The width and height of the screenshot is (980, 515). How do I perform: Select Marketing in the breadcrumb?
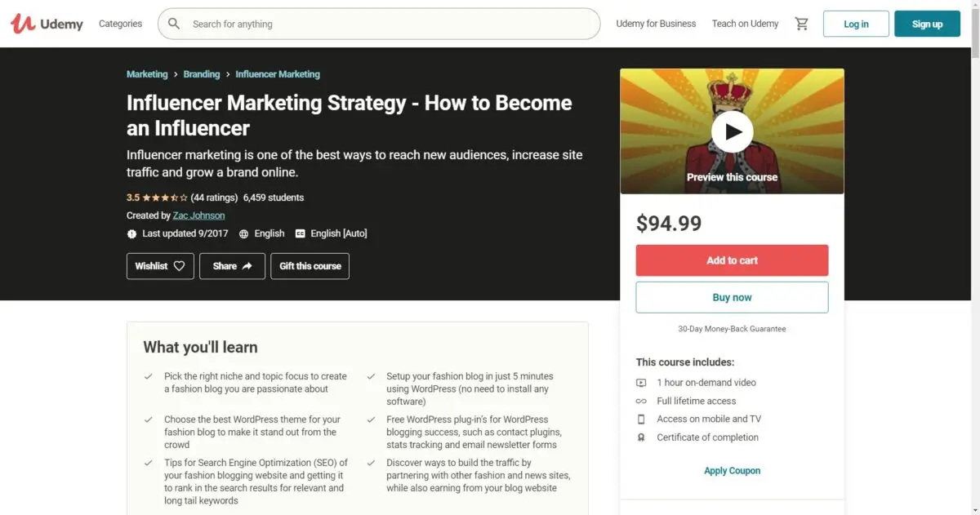click(x=147, y=74)
